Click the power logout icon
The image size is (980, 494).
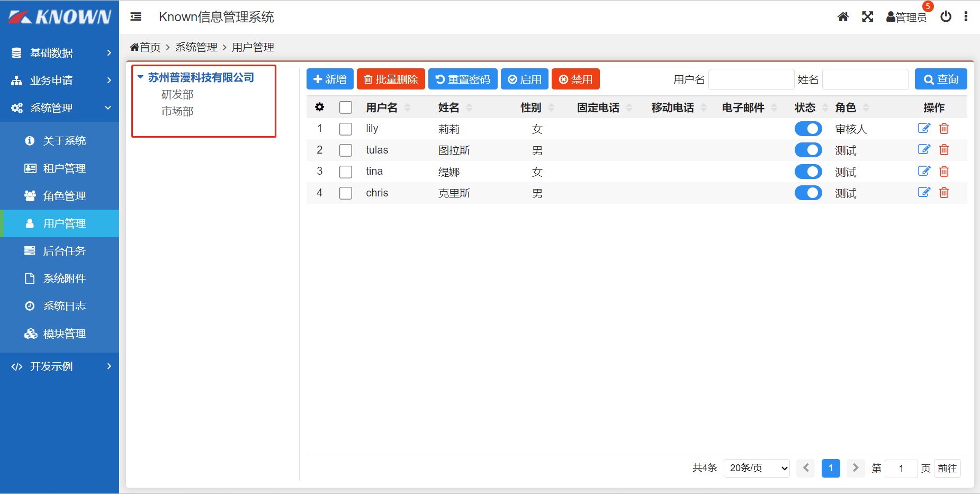[x=946, y=17]
